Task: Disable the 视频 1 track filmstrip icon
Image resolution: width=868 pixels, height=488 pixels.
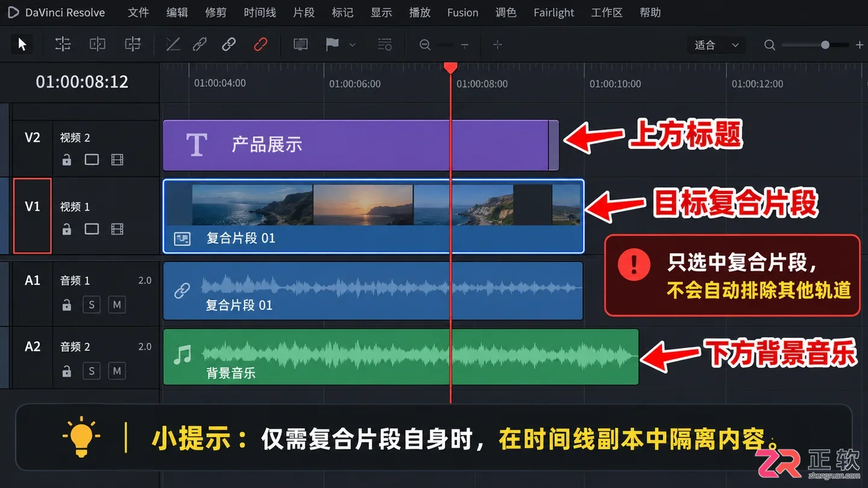Action: (x=117, y=229)
